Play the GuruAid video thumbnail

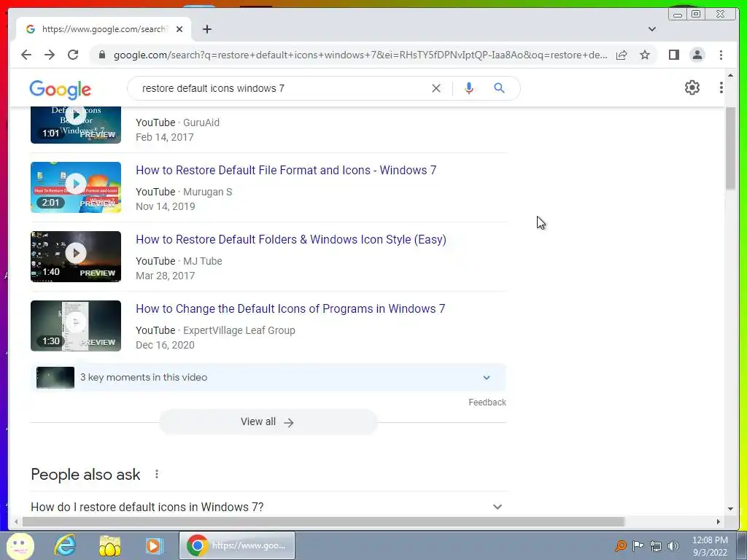click(x=76, y=125)
